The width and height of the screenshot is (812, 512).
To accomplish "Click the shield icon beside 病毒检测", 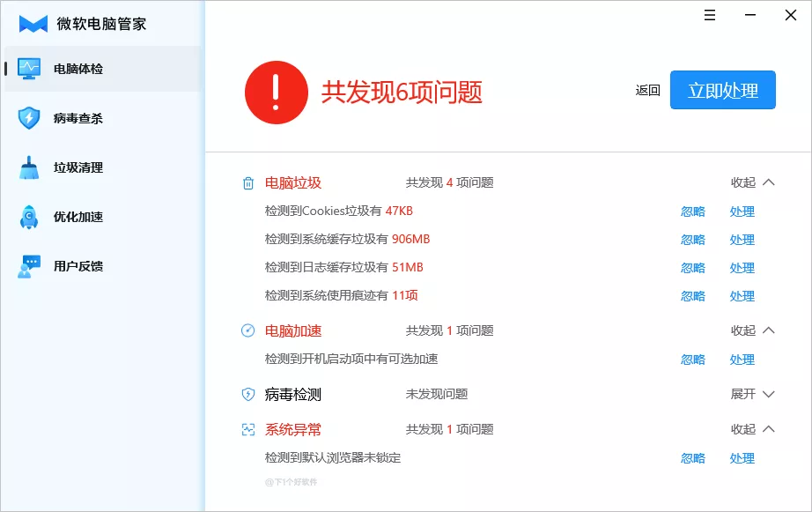I will click(247, 394).
